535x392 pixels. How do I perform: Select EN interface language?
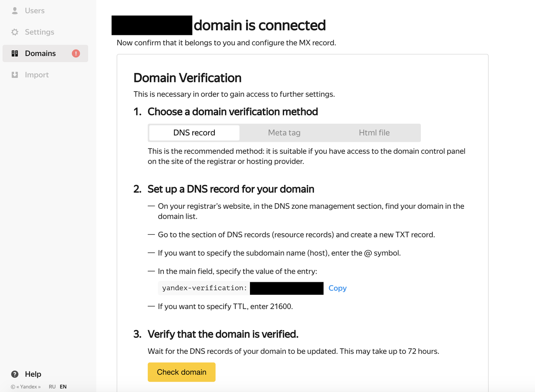coord(63,386)
